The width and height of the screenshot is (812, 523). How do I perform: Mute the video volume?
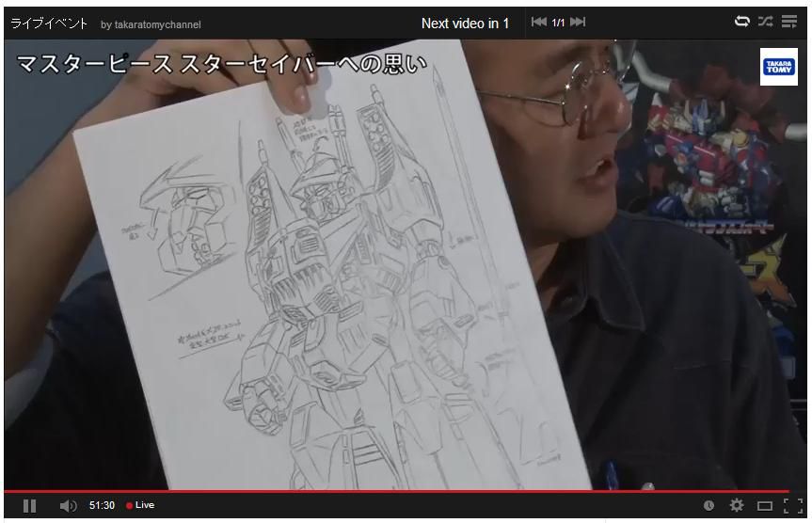(68, 505)
